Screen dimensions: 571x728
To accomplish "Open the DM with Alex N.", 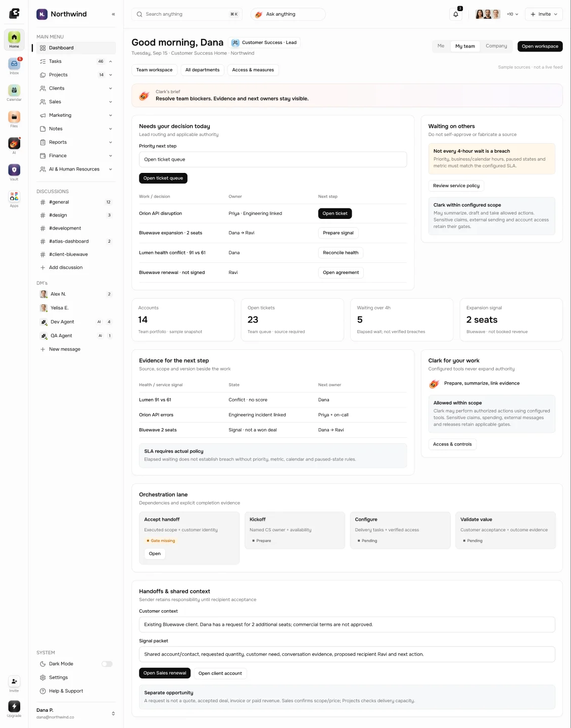I will click(x=76, y=294).
